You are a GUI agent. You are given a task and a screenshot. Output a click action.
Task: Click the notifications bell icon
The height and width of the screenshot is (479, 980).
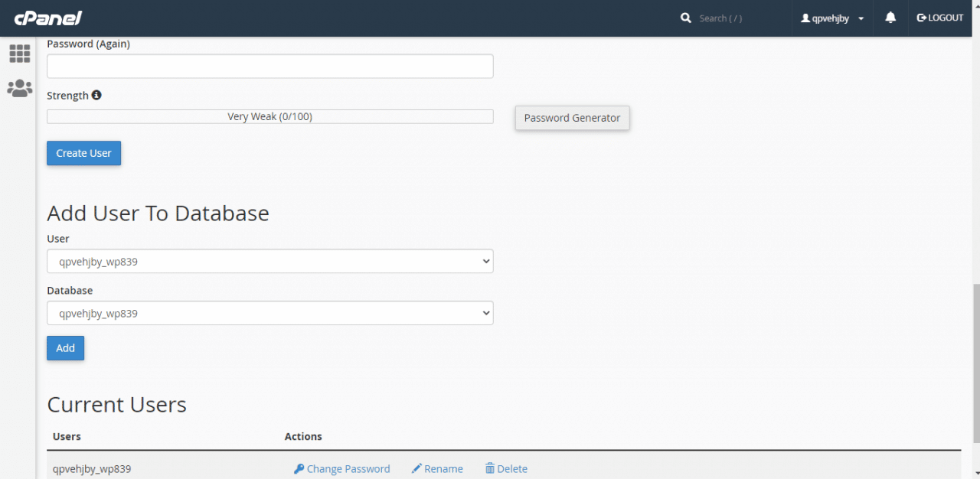(890, 18)
